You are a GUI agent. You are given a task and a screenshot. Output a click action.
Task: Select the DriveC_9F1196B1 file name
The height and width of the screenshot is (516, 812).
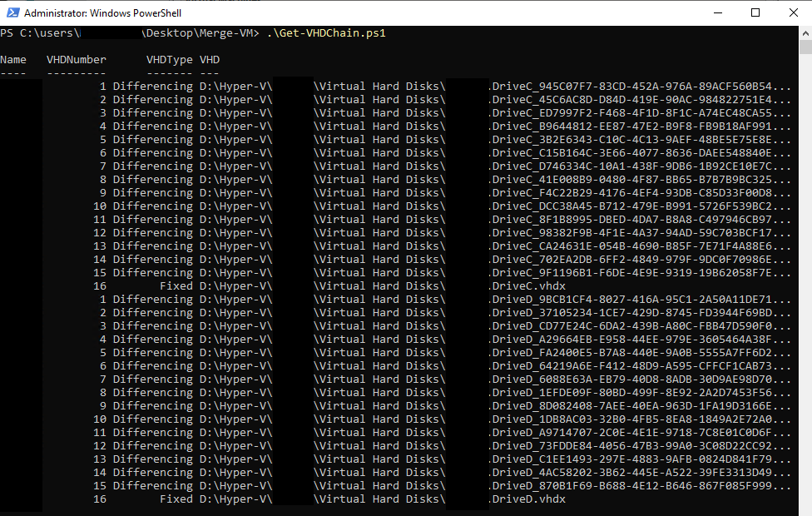[x=640, y=272]
